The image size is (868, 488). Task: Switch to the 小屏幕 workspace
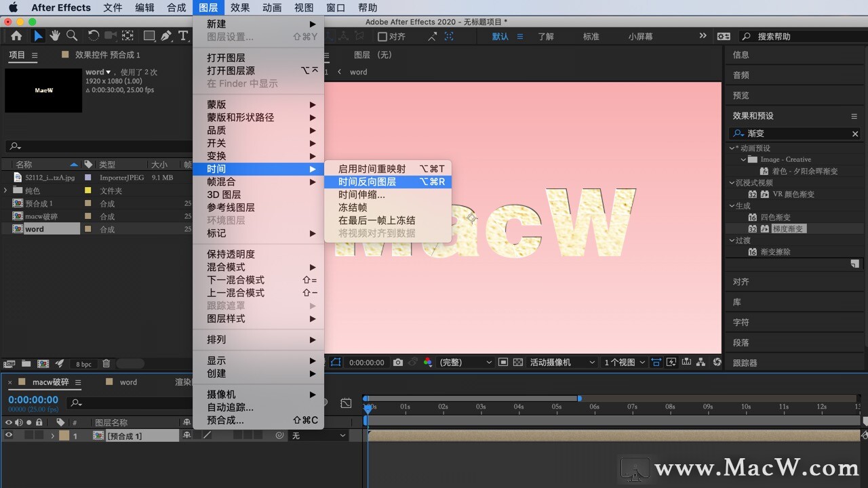(x=640, y=37)
